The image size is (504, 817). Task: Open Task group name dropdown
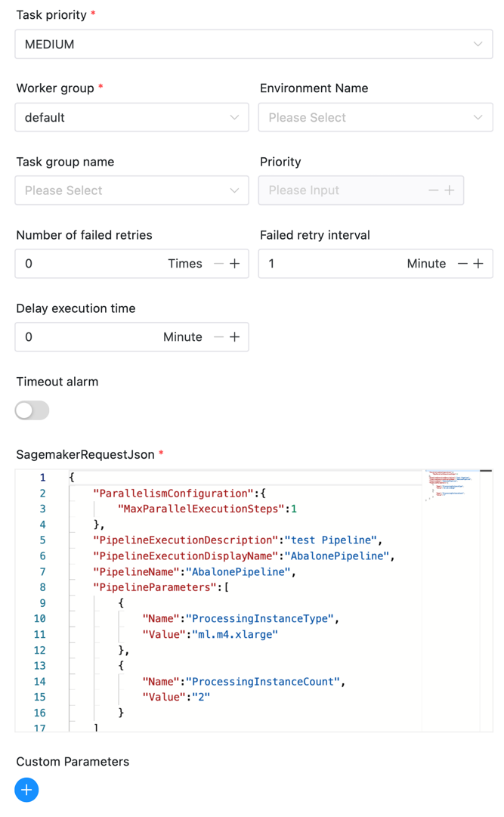click(x=131, y=190)
